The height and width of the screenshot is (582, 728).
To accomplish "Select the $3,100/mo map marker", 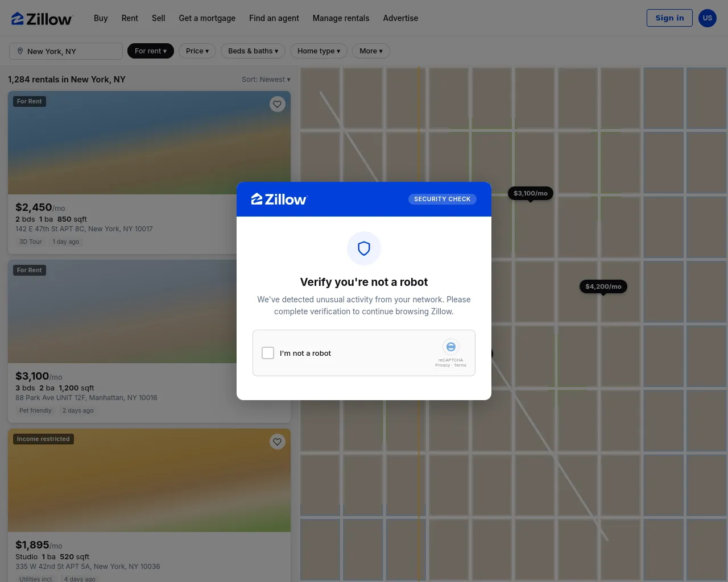I will click(531, 193).
